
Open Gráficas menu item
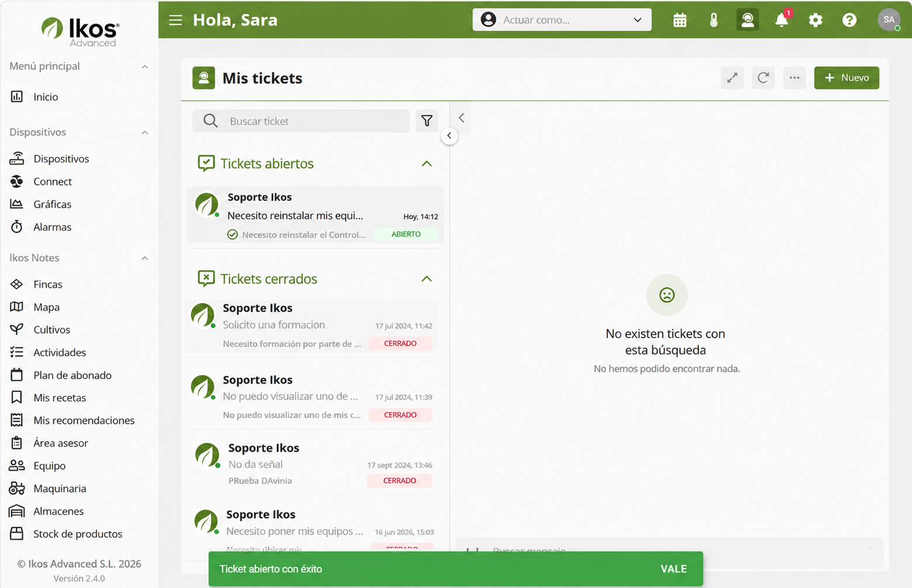point(52,204)
